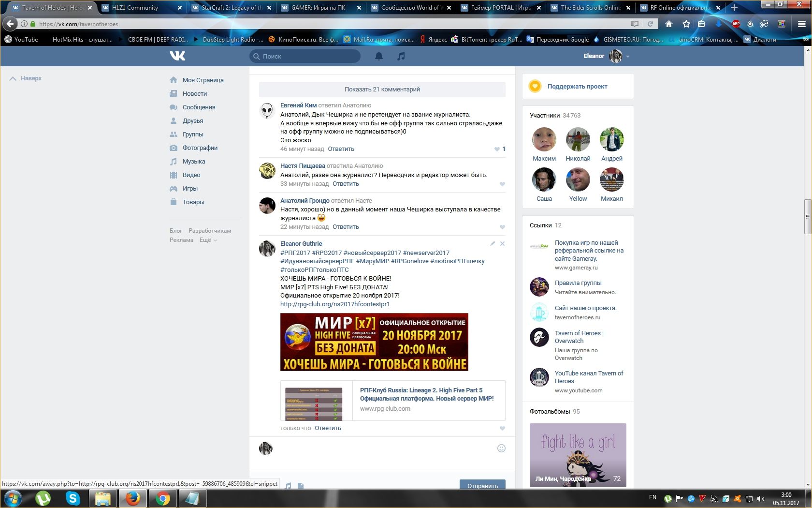Open Eleanor profile dropdown menu
The image size is (812, 508).
[x=606, y=56]
